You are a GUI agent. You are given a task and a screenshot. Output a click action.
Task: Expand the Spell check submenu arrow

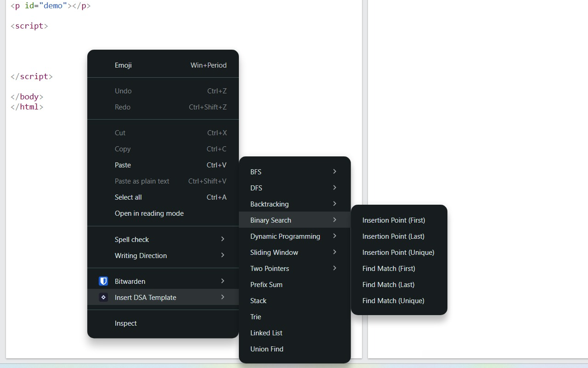223,239
